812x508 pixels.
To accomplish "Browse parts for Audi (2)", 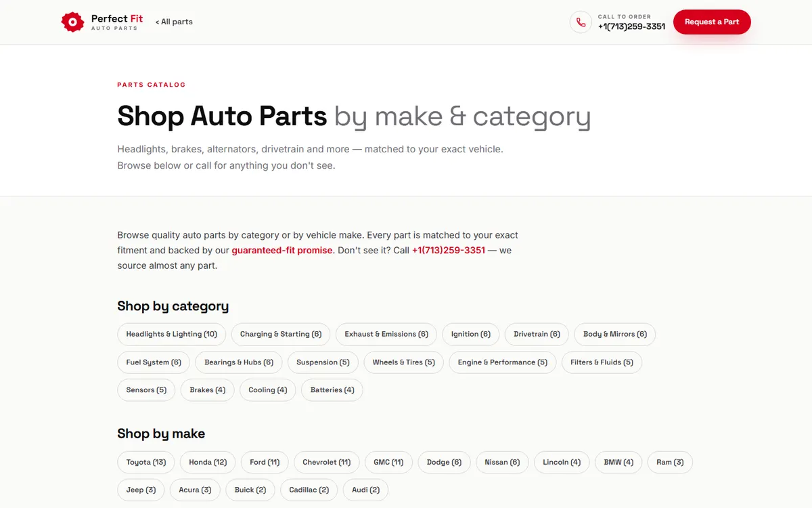I will pyautogui.click(x=366, y=490).
